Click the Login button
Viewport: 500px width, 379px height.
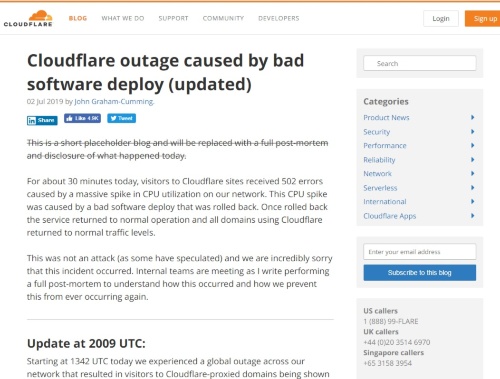point(441,19)
